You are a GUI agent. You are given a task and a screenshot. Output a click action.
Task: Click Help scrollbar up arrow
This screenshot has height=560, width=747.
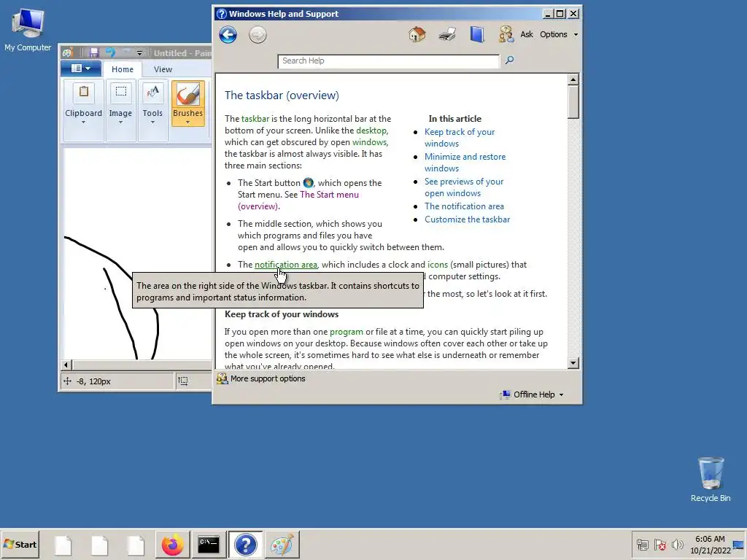[x=573, y=79]
